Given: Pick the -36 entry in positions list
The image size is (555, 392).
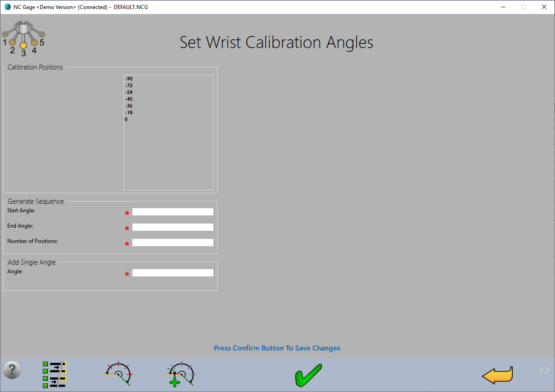Looking at the screenshot, I should [x=129, y=106].
